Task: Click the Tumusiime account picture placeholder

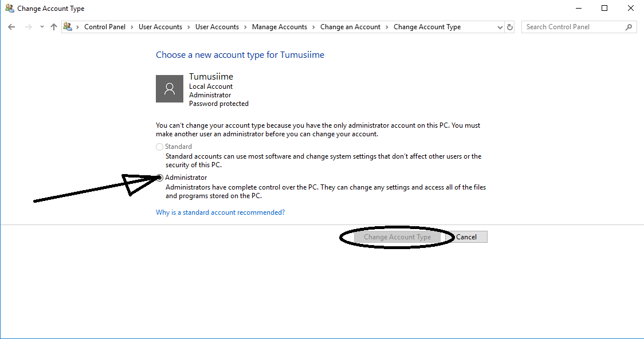Action: 170,89
